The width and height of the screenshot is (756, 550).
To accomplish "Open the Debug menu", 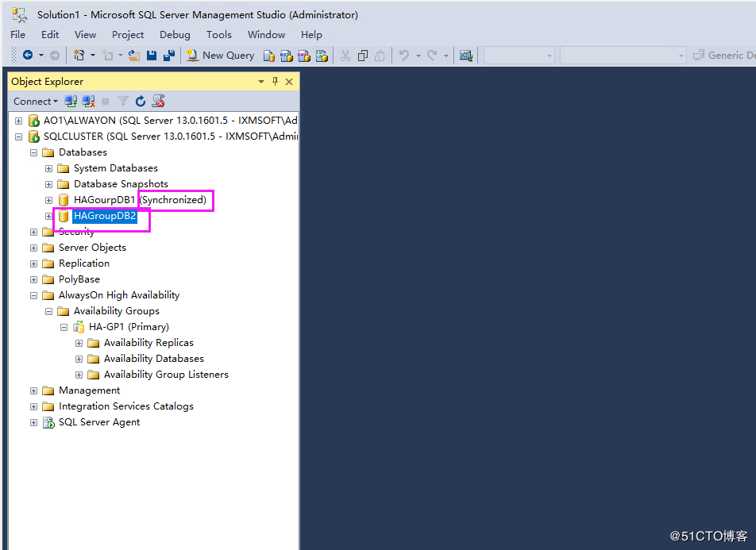I will pyautogui.click(x=175, y=34).
